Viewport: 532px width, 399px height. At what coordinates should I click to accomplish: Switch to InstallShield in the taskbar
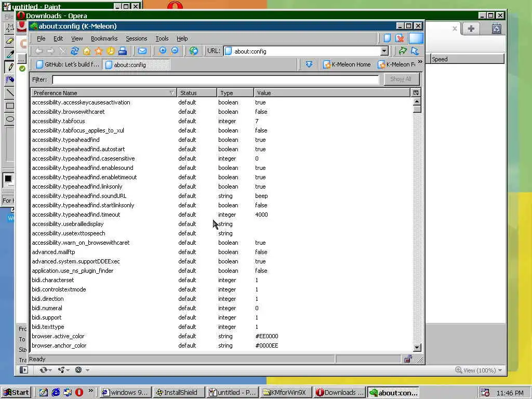coord(179,393)
